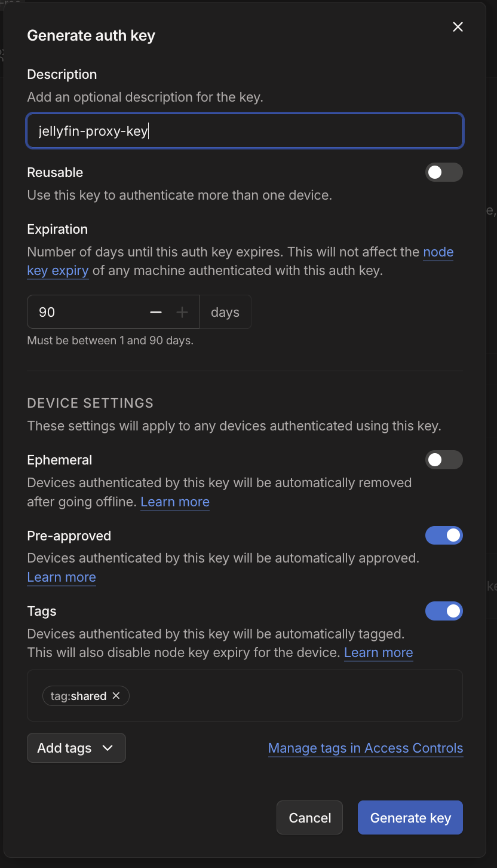497x868 pixels.
Task: Remove the tag:shared tag via X icon
Action: (x=116, y=696)
